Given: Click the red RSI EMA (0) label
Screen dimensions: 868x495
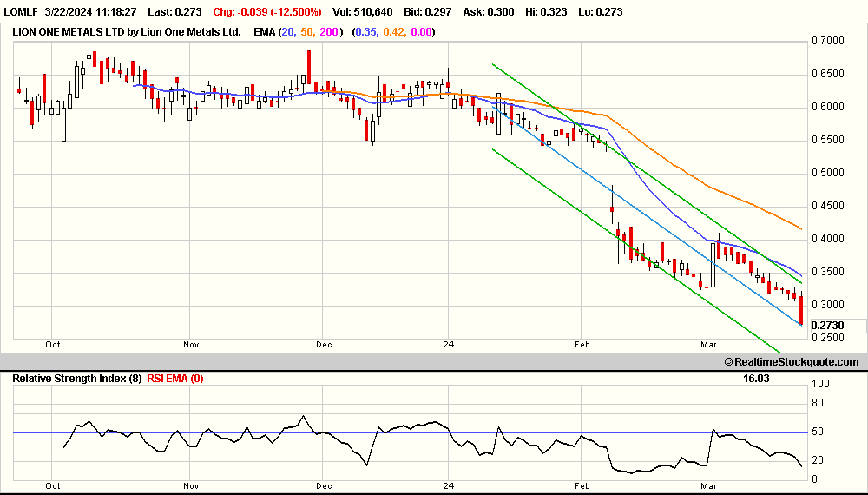Looking at the screenshot, I should tap(175, 379).
